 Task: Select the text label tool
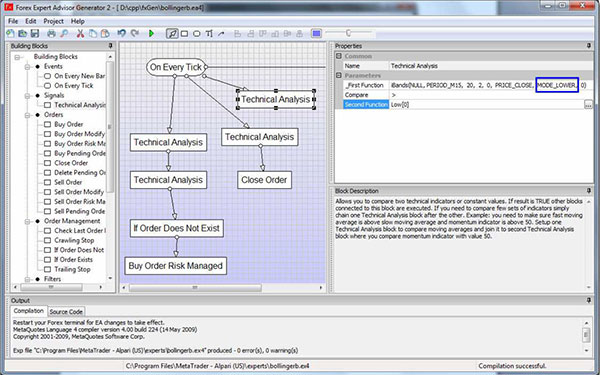click(x=209, y=34)
